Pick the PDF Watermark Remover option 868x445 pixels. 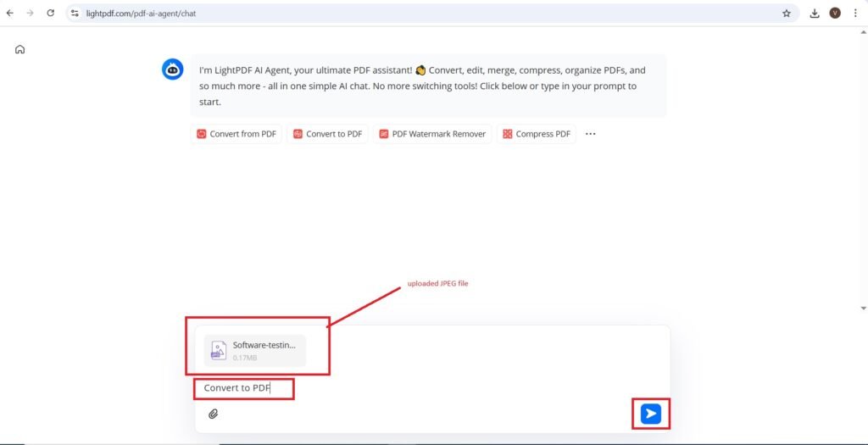432,134
